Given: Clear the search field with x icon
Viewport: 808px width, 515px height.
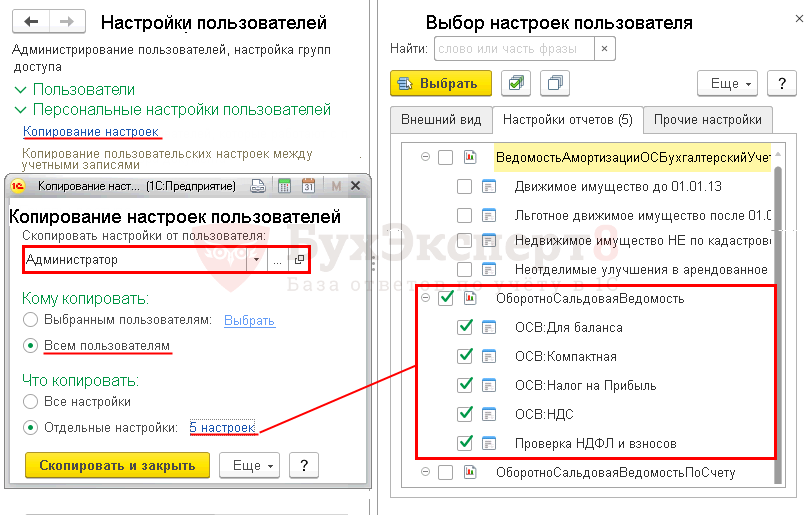Looking at the screenshot, I should coord(604,47).
